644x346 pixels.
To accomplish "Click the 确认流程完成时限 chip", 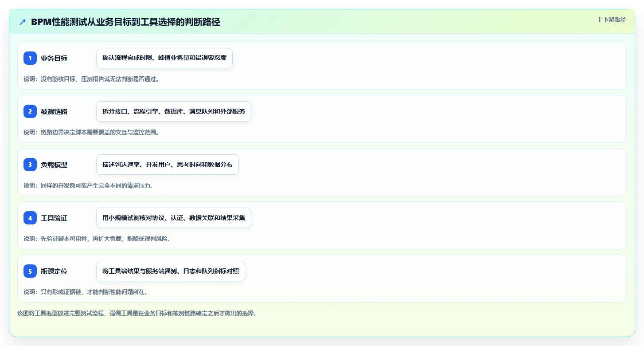I will [x=164, y=58].
